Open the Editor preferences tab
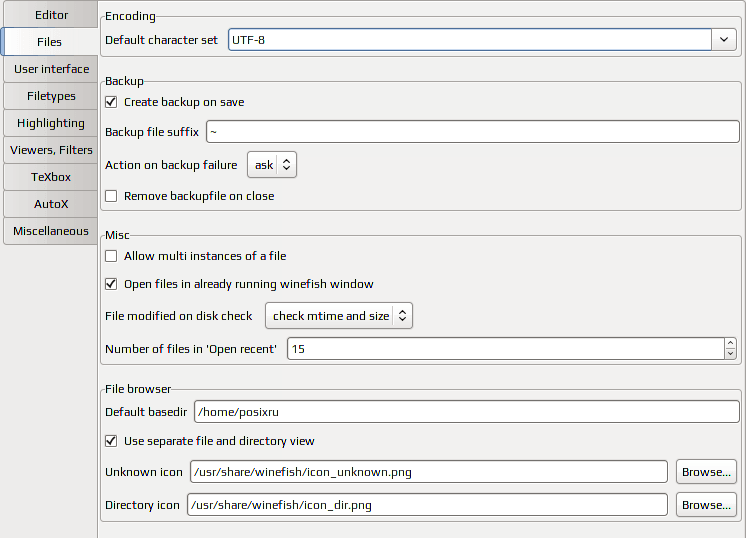 pyautogui.click(x=51, y=15)
